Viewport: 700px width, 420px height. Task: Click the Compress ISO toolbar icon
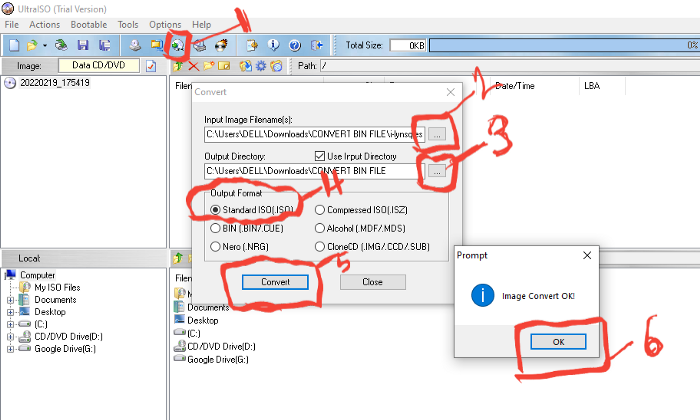coord(157,45)
